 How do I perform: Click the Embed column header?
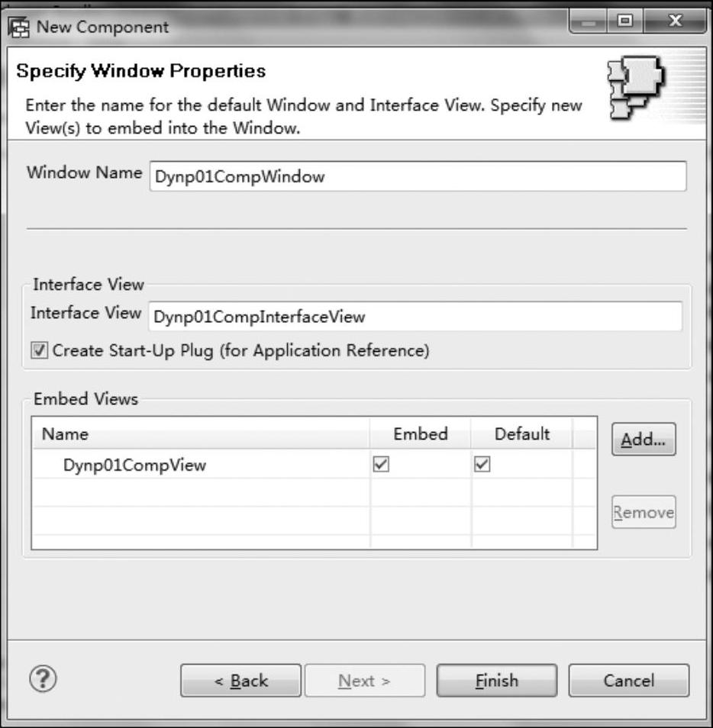421,433
